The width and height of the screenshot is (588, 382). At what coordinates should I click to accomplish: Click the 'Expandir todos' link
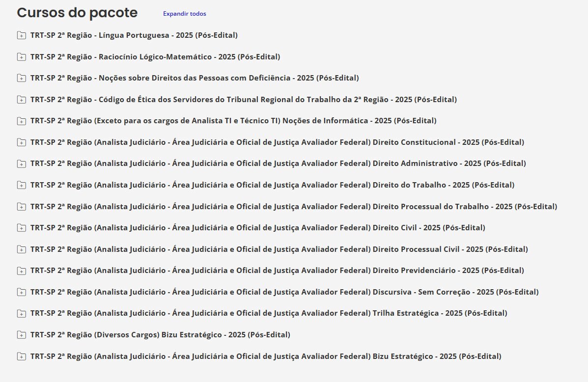click(x=184, y=14)
